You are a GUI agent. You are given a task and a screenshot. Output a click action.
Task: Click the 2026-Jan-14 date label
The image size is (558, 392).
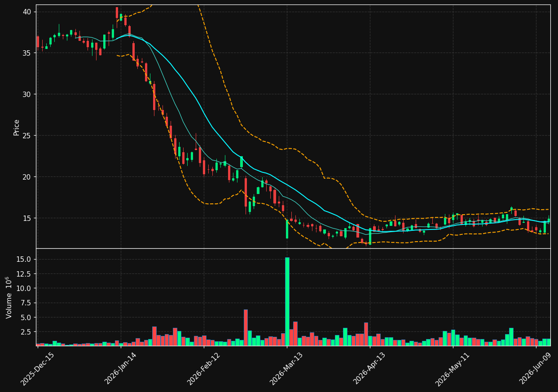[120, 369]
